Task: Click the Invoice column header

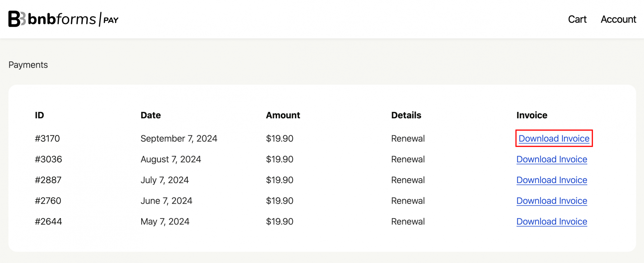Action: point(532,115)
